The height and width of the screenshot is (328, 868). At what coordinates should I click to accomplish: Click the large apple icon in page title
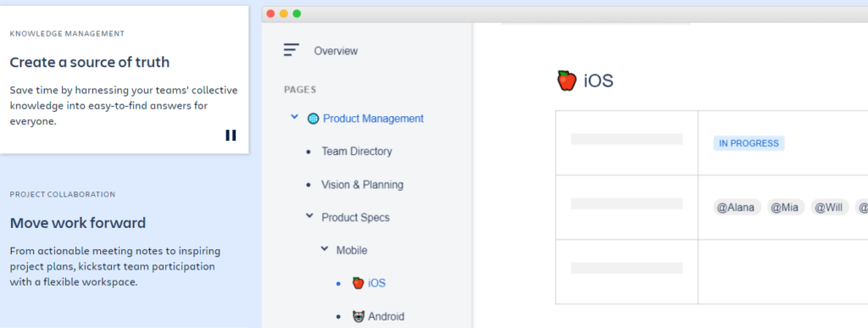[567, 81]
